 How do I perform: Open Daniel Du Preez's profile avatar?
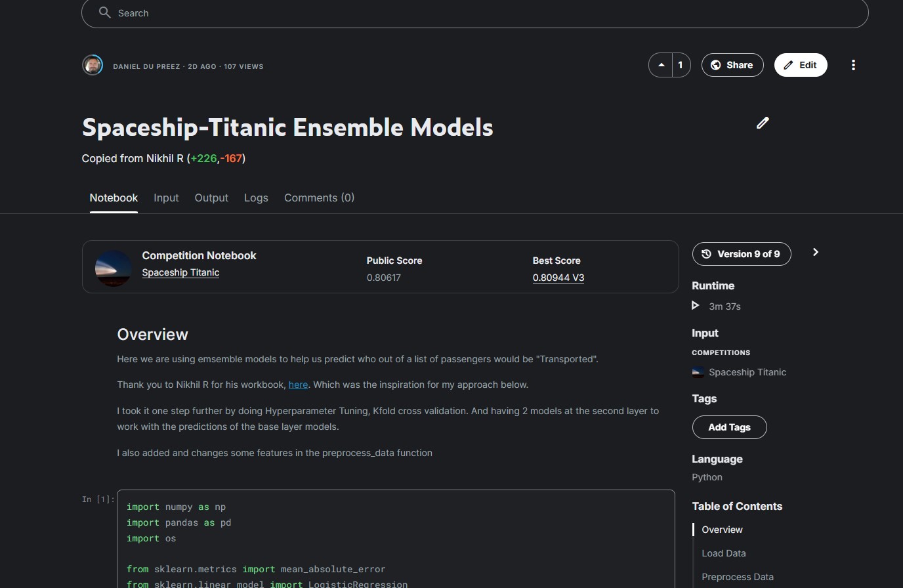pos(93,65)
